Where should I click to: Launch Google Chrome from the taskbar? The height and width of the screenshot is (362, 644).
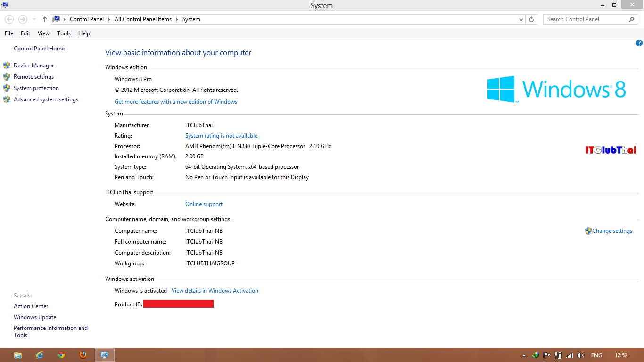[x=61, y=355]
